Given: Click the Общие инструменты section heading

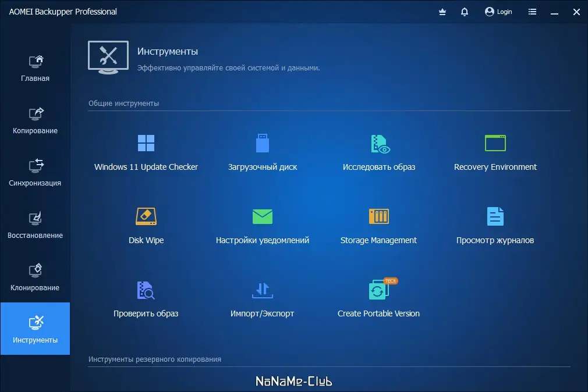Looking at the screenshot, I should [124, 103].
